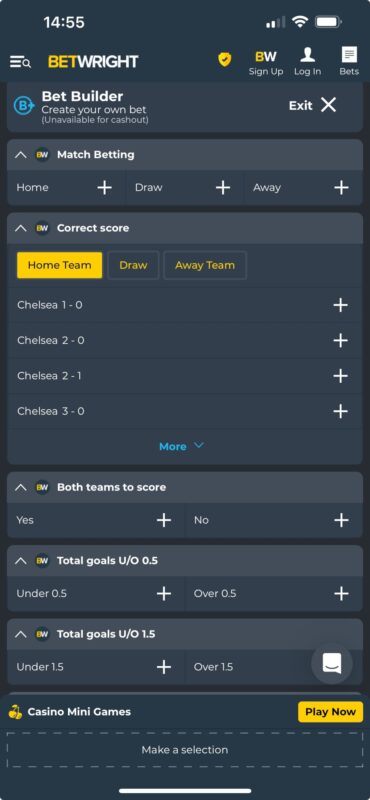Collapse the Correct score section
This screenshot has height=800, width=370.
tap(20, 228)
